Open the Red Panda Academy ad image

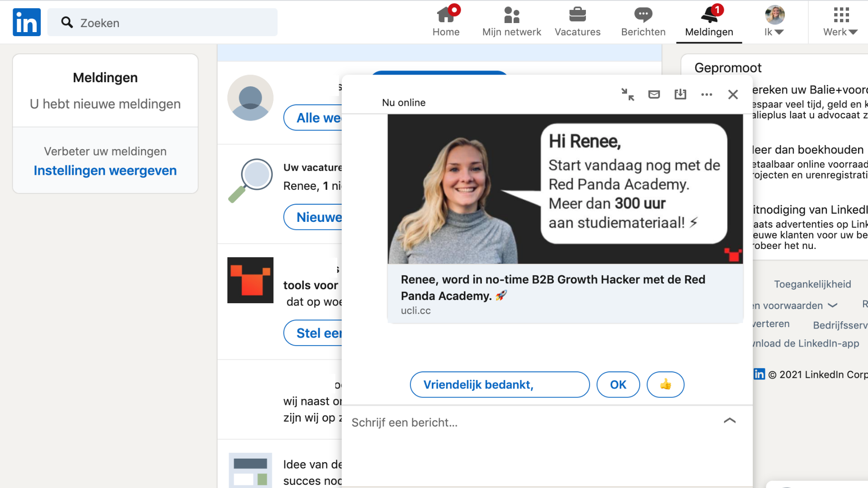565,189
